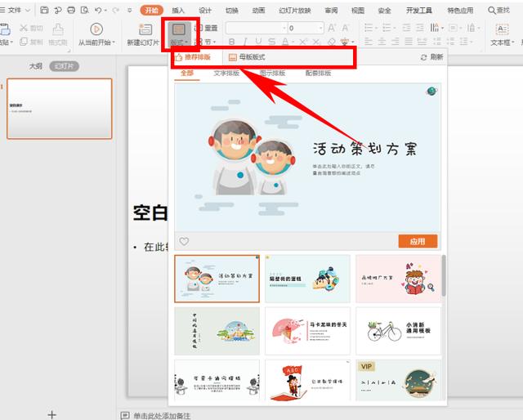Click the 从当前开始 play icon
The image size is (523, 420).
tap(96, 29)
